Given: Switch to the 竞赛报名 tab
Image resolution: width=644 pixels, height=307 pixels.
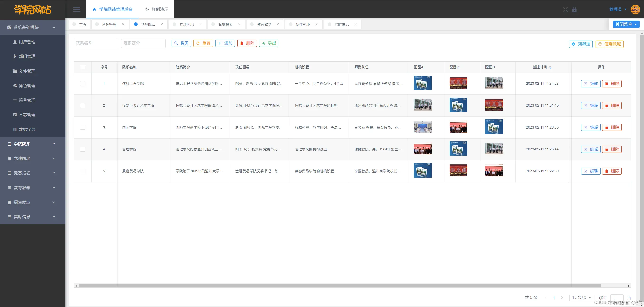Looking at the screenshot, I should click(225, 24).
